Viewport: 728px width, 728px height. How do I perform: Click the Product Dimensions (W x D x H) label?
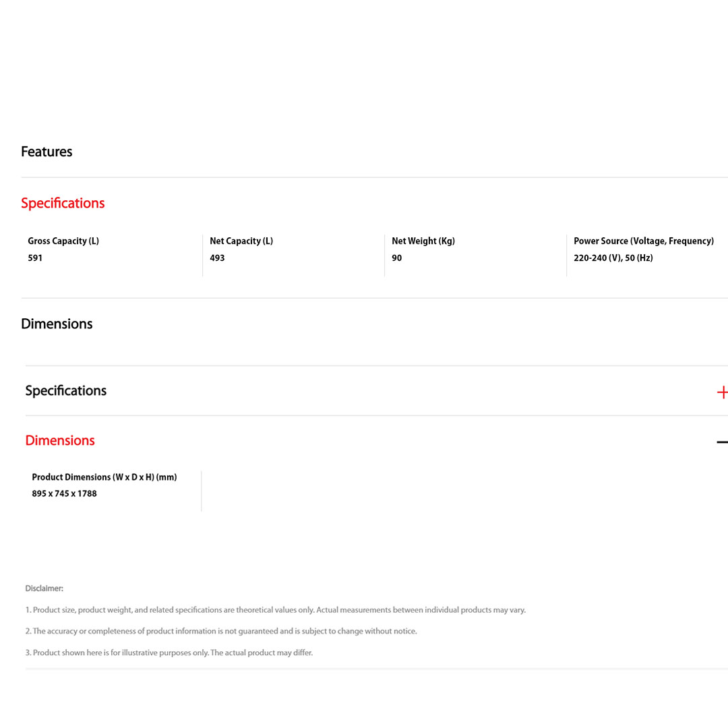coord(104,477)
